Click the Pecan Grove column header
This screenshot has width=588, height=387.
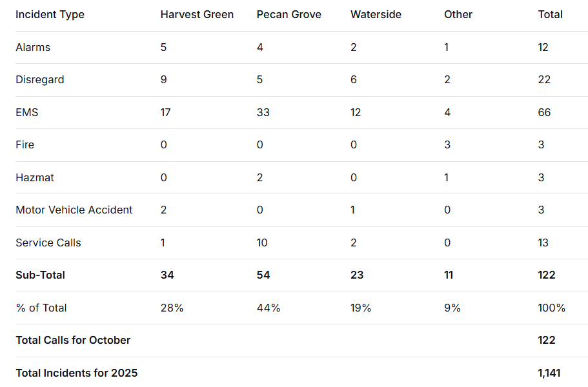(289, 14)
